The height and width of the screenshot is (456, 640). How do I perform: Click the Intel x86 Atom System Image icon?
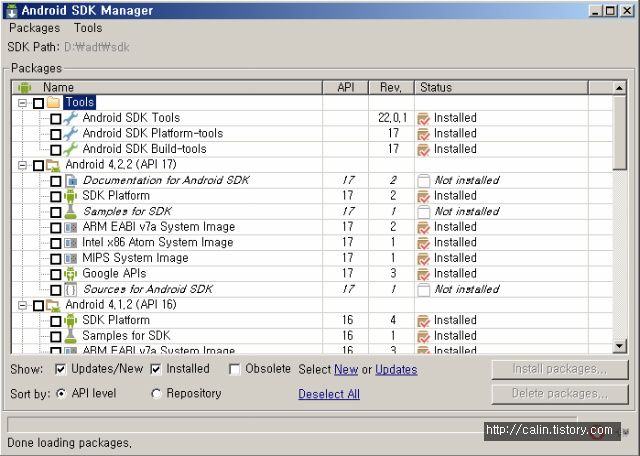tap(71, 243)
